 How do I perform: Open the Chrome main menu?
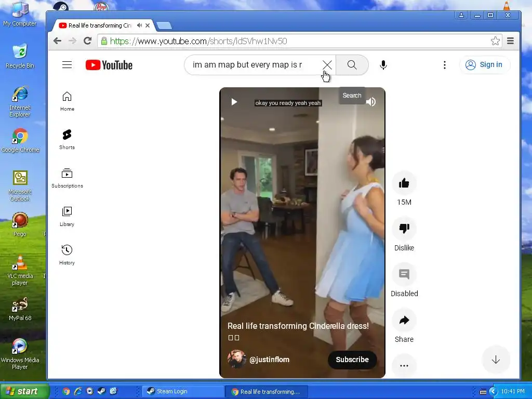point(510,41)
